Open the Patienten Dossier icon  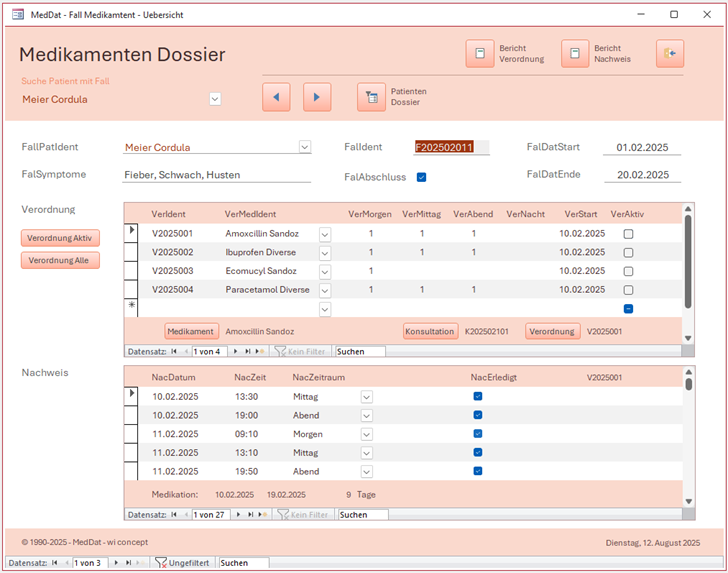(x=371, y=97)
